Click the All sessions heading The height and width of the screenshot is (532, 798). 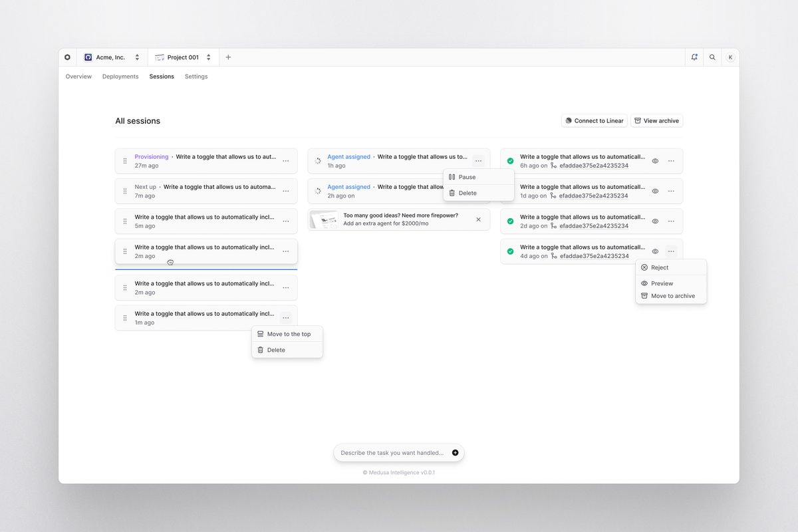tap(138, 121)
